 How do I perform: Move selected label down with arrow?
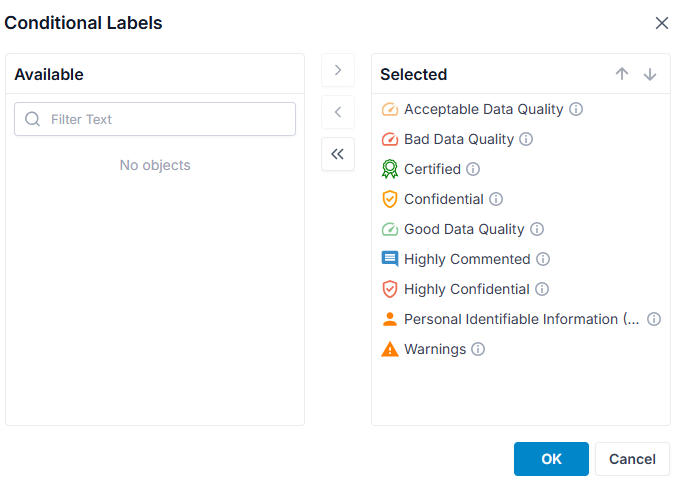coord(650,74)
